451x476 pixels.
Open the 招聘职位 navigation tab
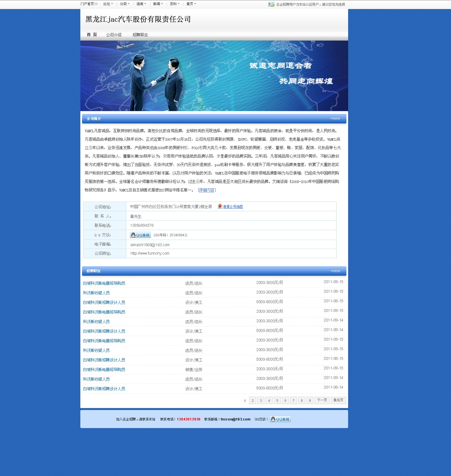click(140, 35)
